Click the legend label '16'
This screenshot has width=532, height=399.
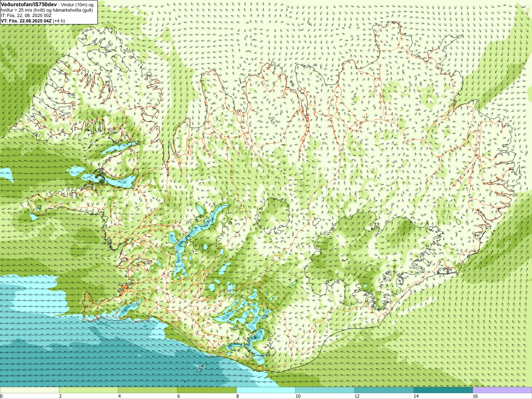[x=475, y=396]
